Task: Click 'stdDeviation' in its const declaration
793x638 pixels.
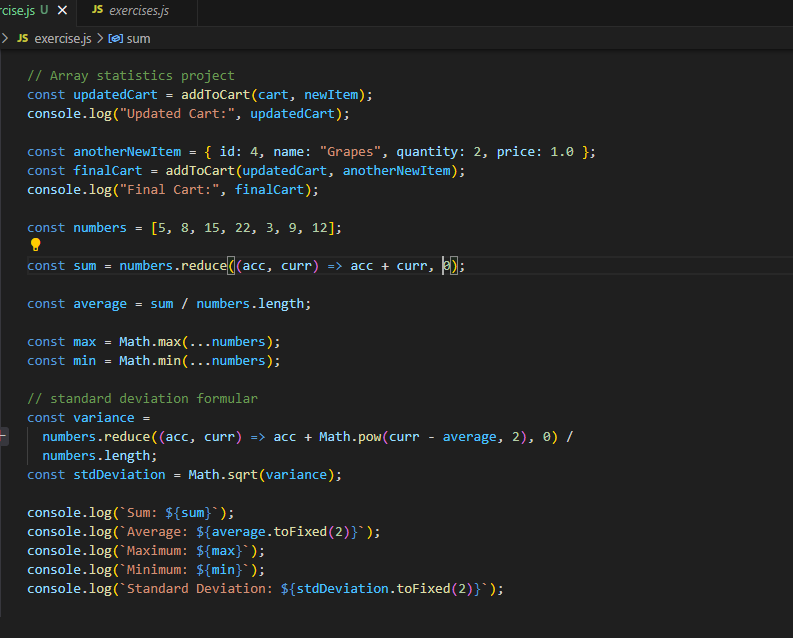Action: [119, 475]
